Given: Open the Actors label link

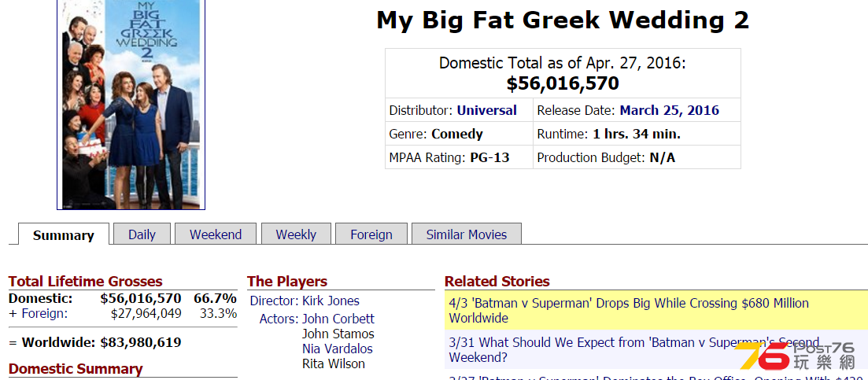Looking at the screenshot, I should pyautogui.click(x=279, y=319).
